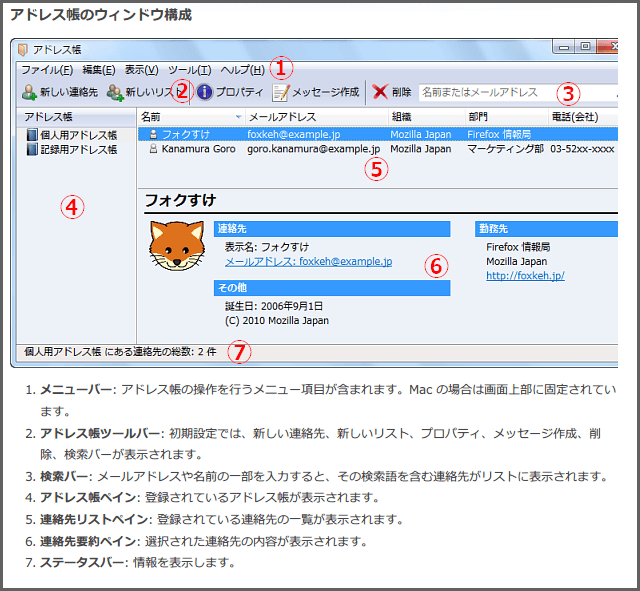Click the Write Message (メッセージ作成) icon
This screenshot has height=591, width=640.
[281, 92]
